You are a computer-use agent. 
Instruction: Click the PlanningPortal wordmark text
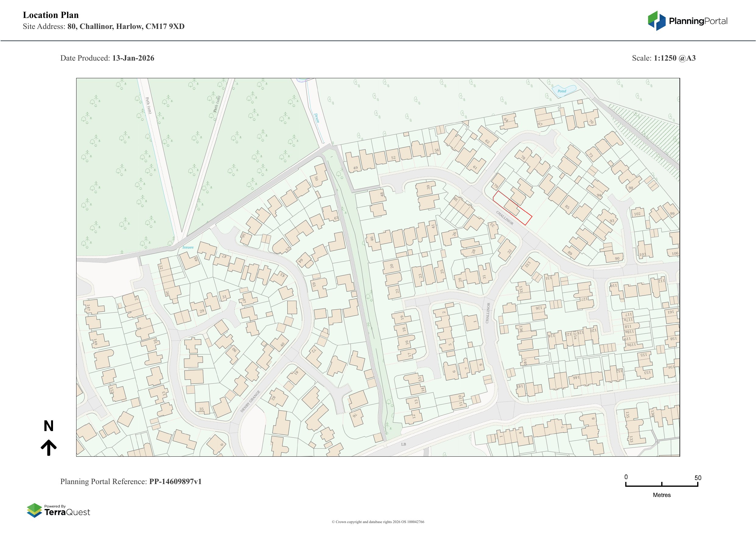[698, 21]
